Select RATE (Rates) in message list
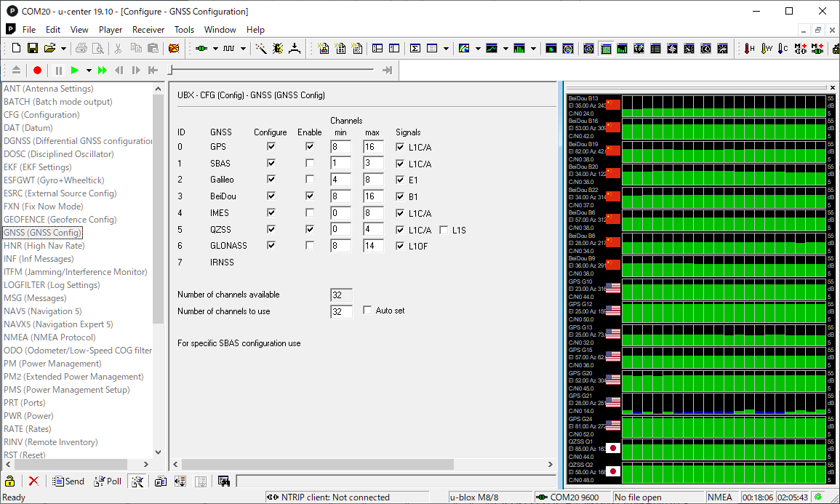The width and height of the screenshot is (840, 504). point(28,429)
